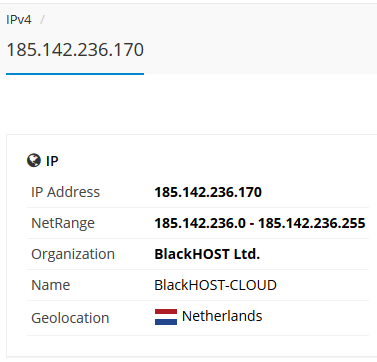Click the Geolocation row label

70,318
